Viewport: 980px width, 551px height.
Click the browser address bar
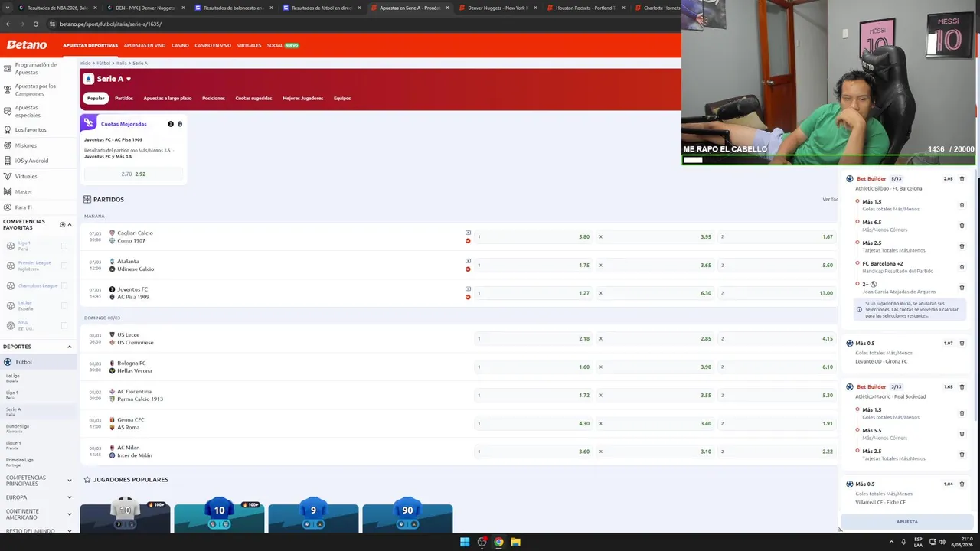pyautogui.click(x=360, y=24)
